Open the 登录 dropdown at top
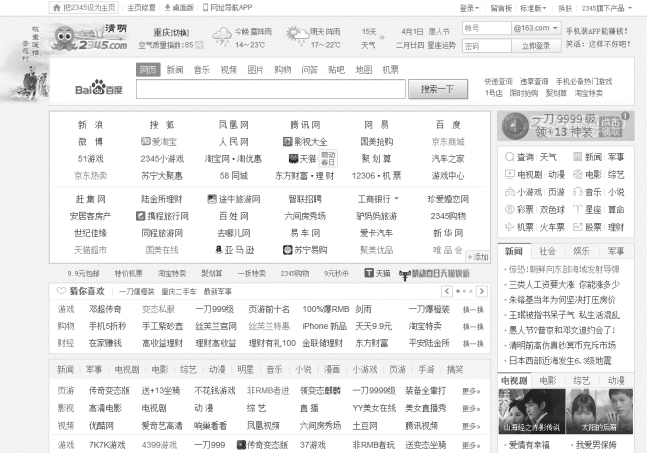 tap(469, 8)
